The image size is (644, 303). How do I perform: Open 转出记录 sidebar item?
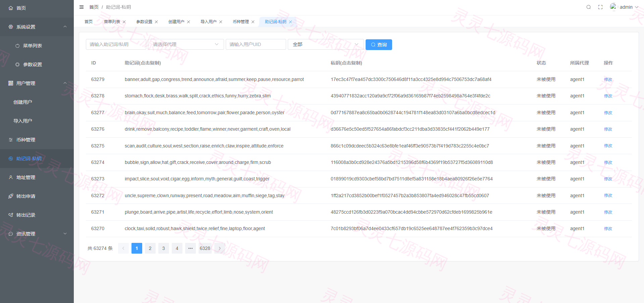point(37,215)
